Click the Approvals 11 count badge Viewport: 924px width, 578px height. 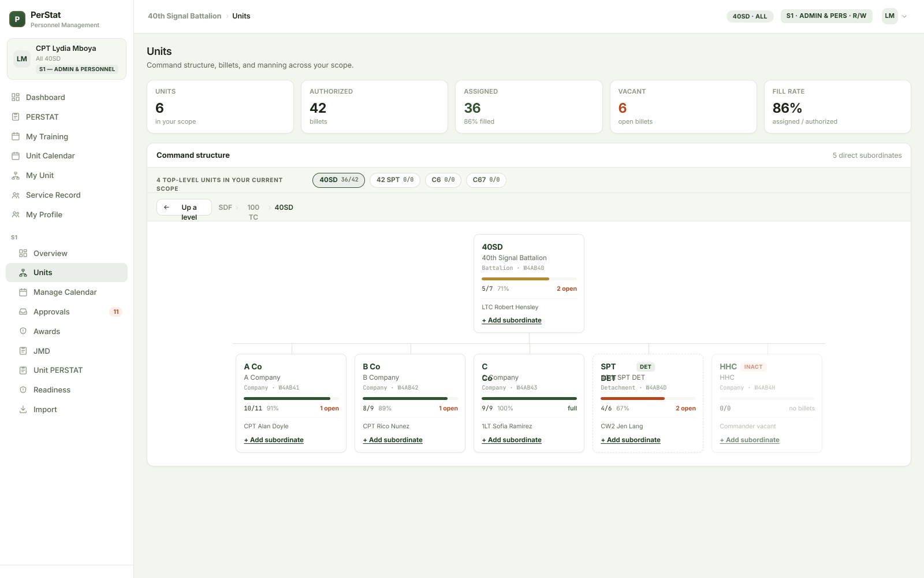116,312
